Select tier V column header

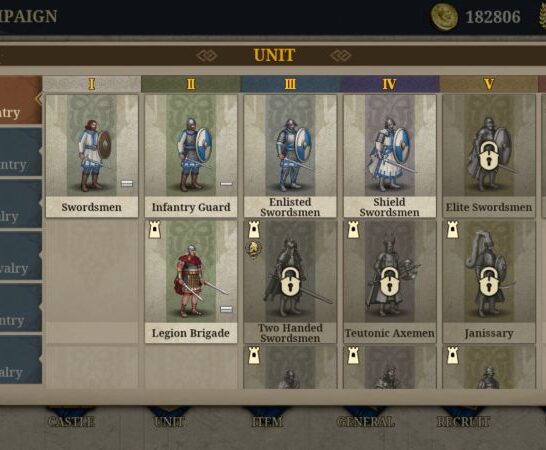(489, 84)
